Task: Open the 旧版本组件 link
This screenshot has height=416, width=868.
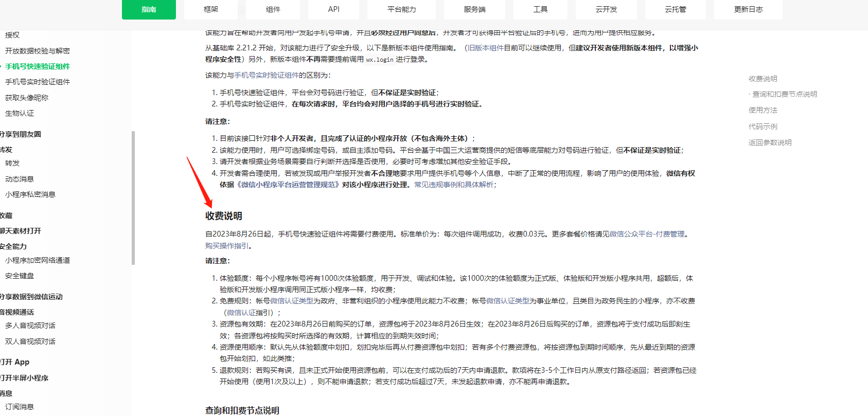Action: click(486, 48)
